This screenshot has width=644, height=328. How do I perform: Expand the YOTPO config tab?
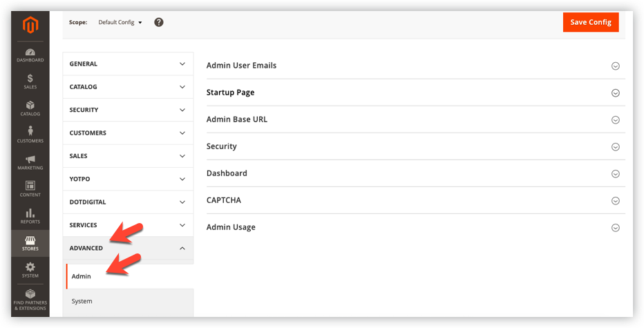[x=128, y=179]
